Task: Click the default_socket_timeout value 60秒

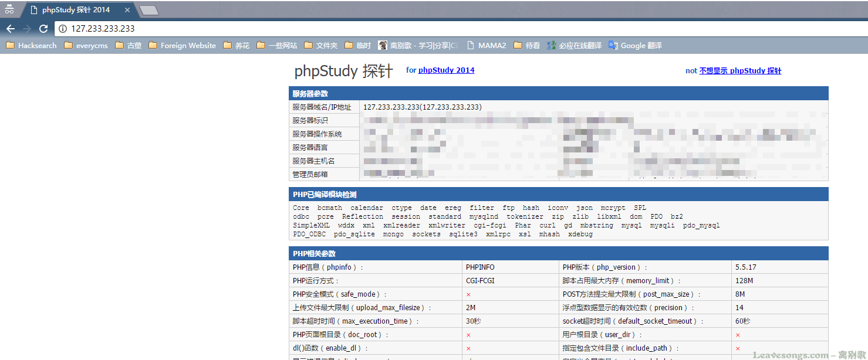Action: point(742,321)
